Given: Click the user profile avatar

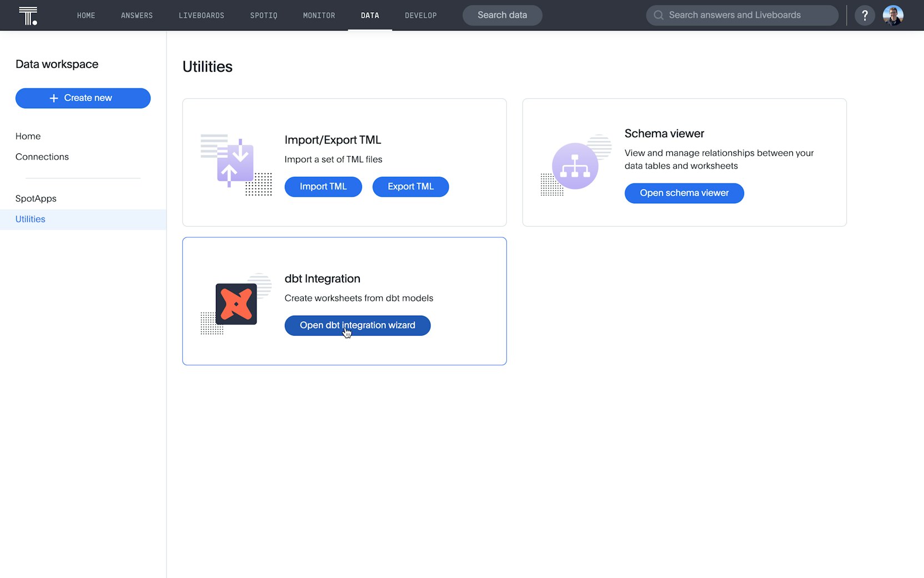Looking at the screenshot, I should 893,15.
